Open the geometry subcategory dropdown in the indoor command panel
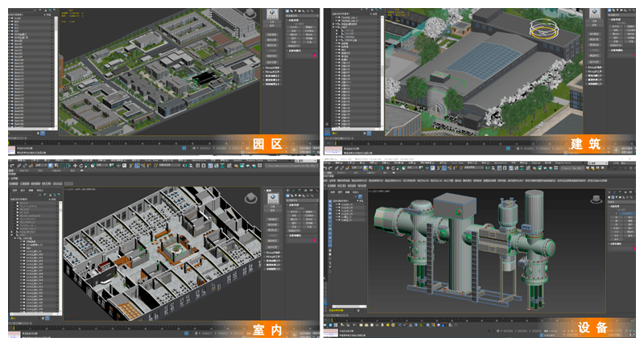The image size is (644, 346). click(x=303, y=200)
